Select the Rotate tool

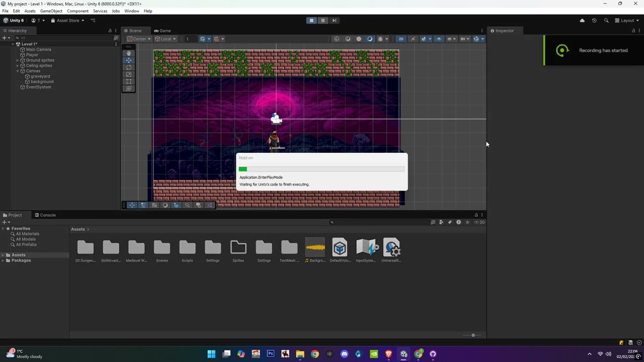pyautogui.click(x=129, y=67)
